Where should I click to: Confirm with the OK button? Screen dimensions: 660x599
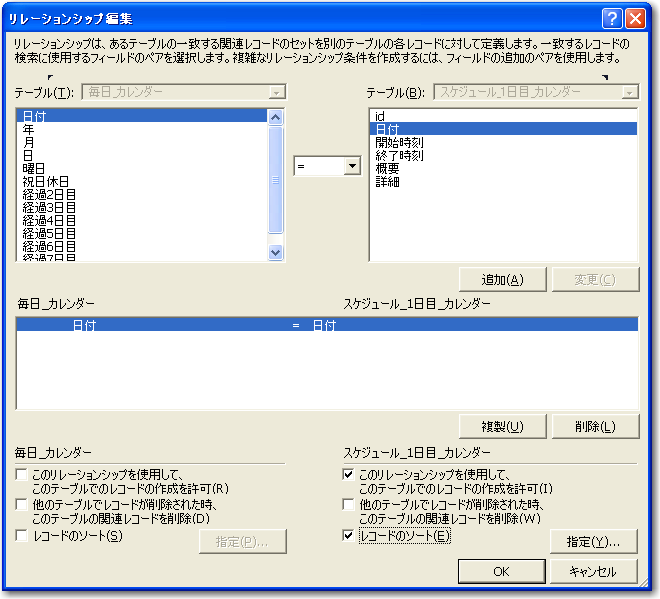501,571
